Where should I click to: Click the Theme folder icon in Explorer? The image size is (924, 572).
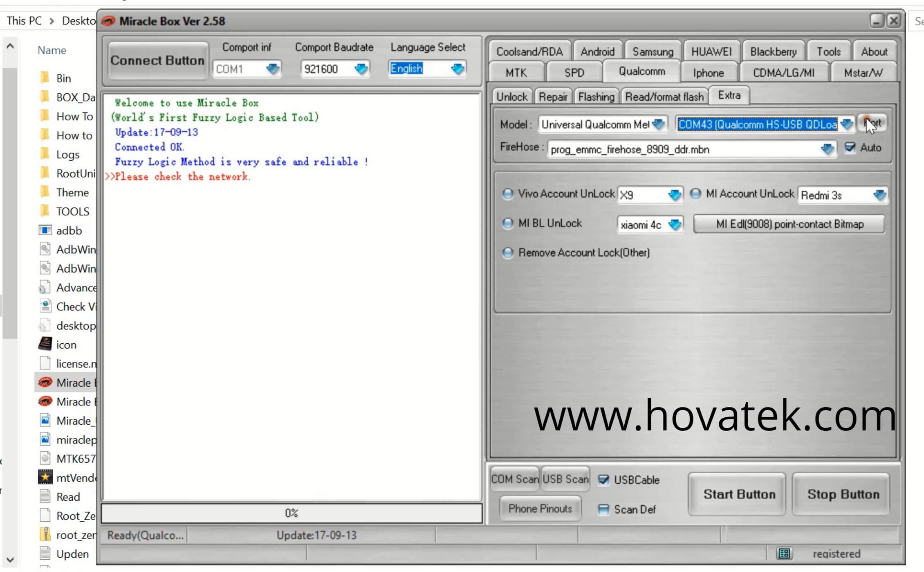[45, 192]
